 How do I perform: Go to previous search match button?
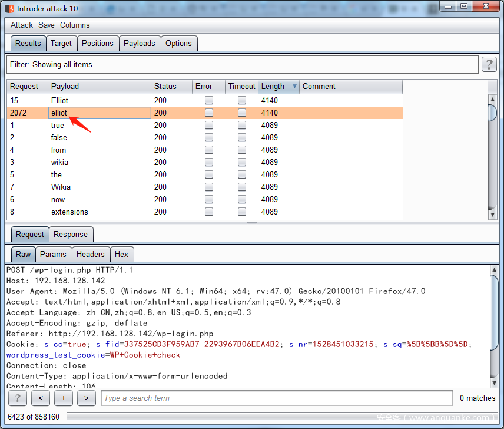tap(40, 398)
